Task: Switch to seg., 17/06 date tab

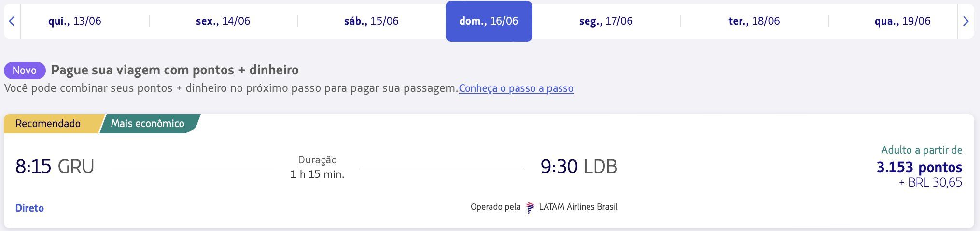Action: coord(606,21)
